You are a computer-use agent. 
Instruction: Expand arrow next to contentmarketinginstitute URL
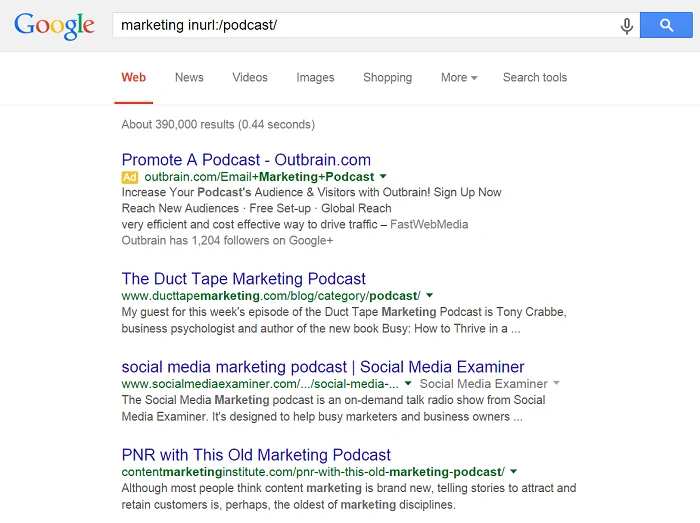point(513,471)
